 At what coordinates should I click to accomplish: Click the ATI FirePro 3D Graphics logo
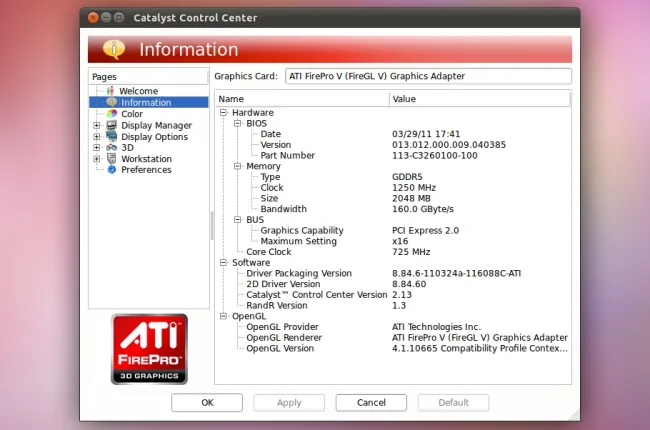click(x=149, y=349)
